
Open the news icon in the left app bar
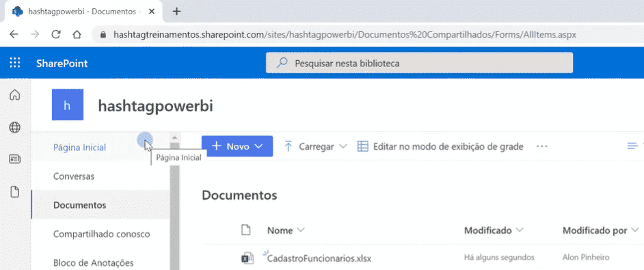[15, 159]
